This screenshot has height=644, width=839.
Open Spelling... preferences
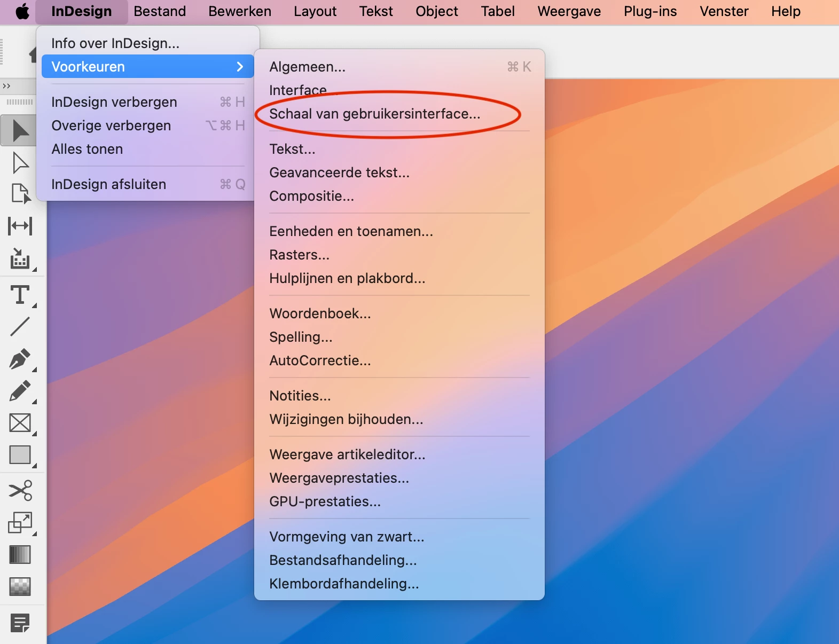click(x=399, y=337)
